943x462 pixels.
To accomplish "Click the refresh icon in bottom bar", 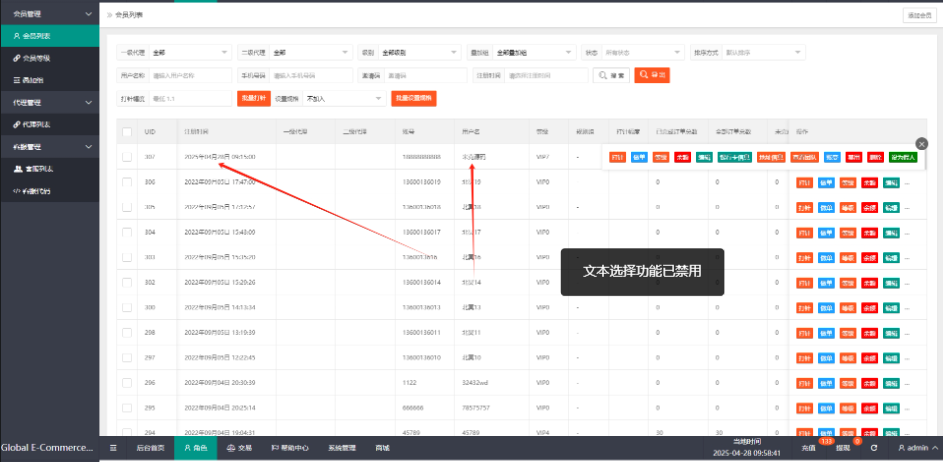I will pyautogui.click(x=874, y=448).
